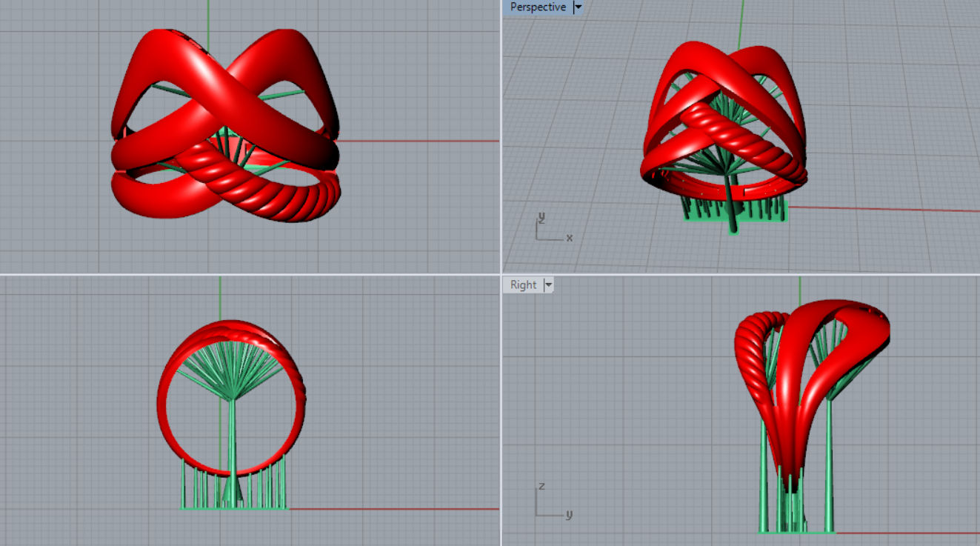
Task: Click the green base plate in bottom-left viewport
Action: [x=233, y=508]
